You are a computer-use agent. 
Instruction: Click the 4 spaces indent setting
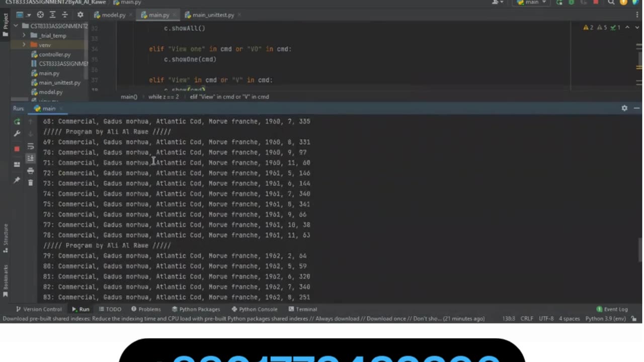coord(569,319)
